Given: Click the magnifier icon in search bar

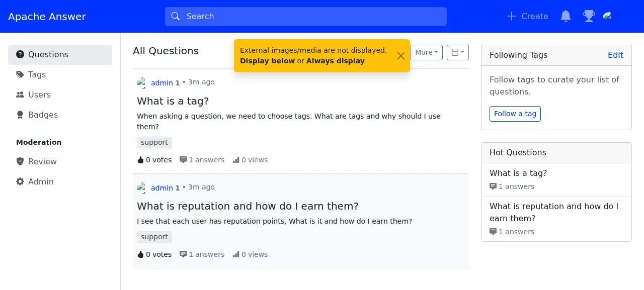Looking at the screenshot, I should [x=176, y=16].
